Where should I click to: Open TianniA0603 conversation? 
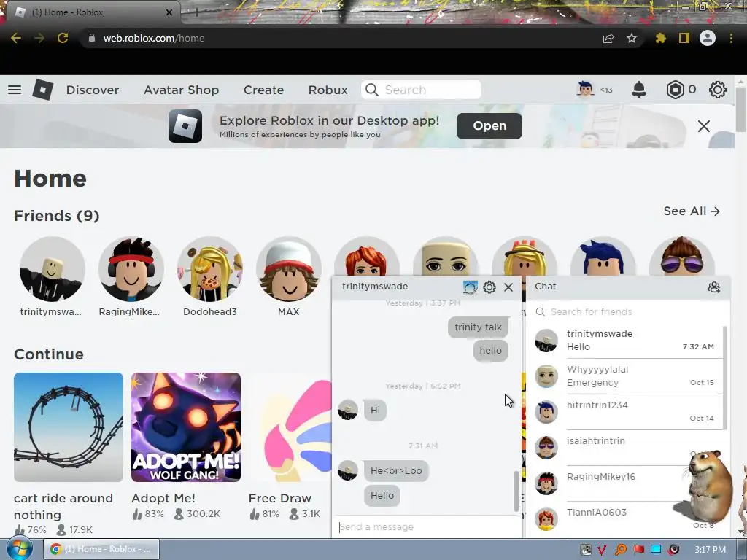pos(625,518)
